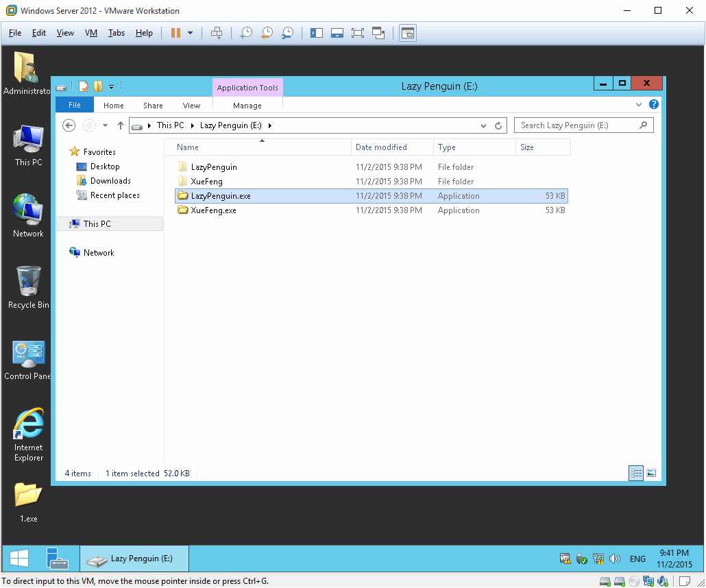The height and width of the screenshot is (588, 706).
Task: Select the Recycle Bin desktop icon
Action: pyautogui.click(x=28, y=287)
